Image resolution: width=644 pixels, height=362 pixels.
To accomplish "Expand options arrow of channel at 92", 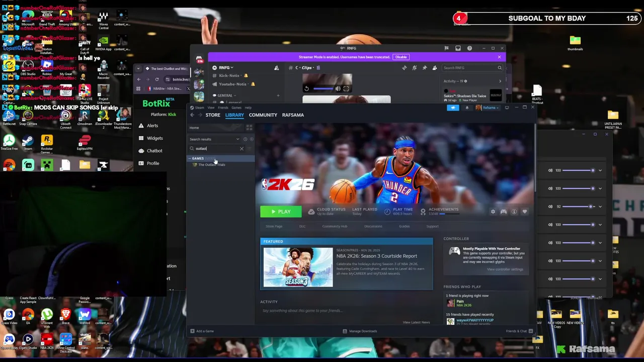I will point(600,207).
